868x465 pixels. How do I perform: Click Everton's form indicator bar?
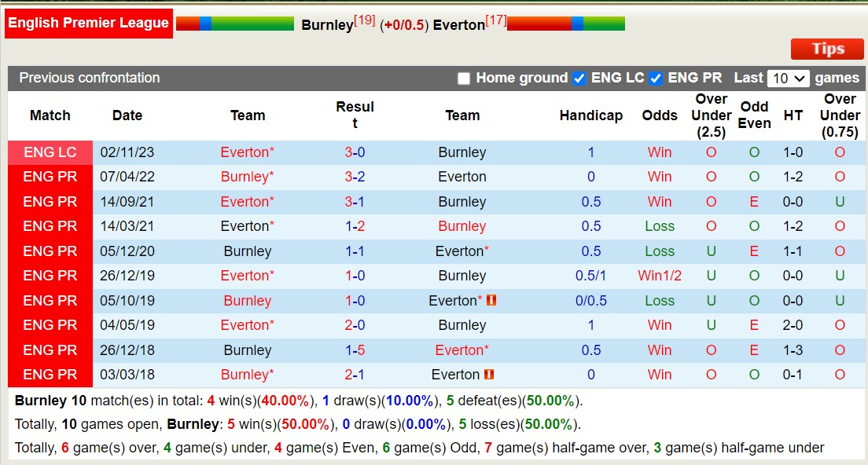coord(566,24)
